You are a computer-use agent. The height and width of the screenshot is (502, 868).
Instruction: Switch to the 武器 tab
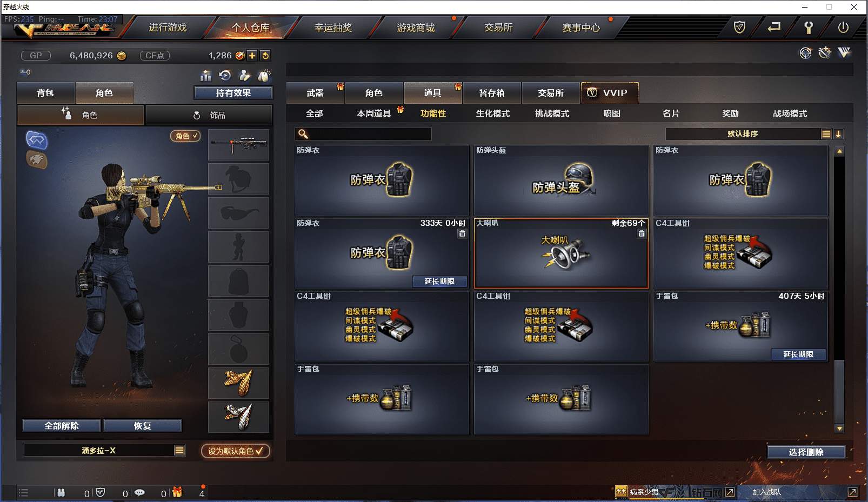coord(315,93)
